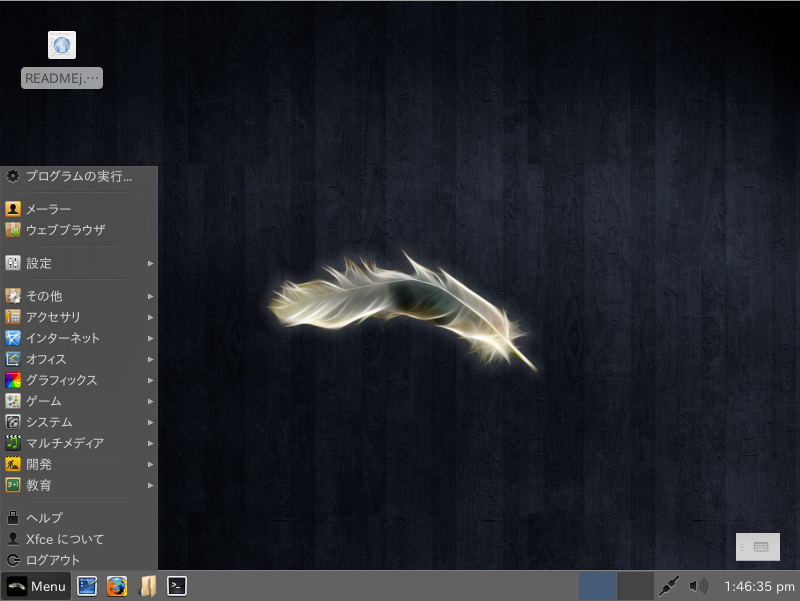The width and height of the screenshot is (800, 601).
Task: Expand the システム submenu arrow
Action: pos(151,422)
